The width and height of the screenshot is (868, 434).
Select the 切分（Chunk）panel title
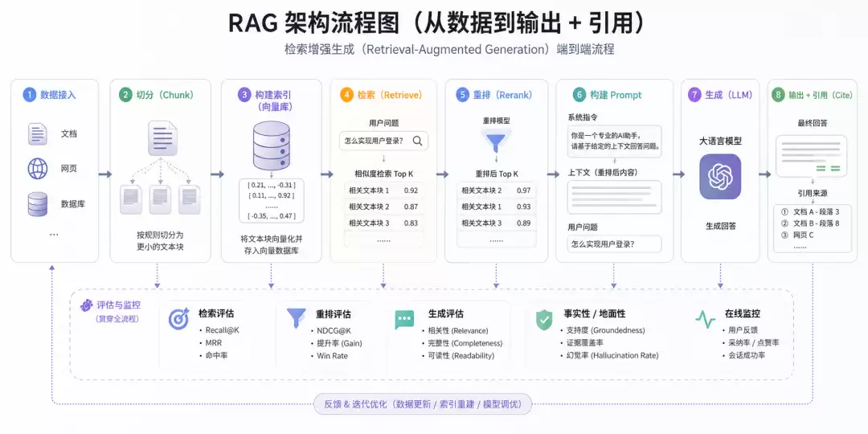coord(165,95)
